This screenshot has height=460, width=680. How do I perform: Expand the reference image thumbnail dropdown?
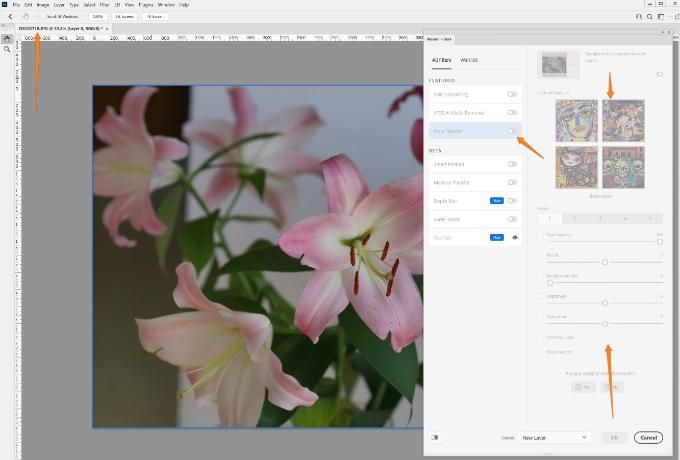click(x=573, y=65)
